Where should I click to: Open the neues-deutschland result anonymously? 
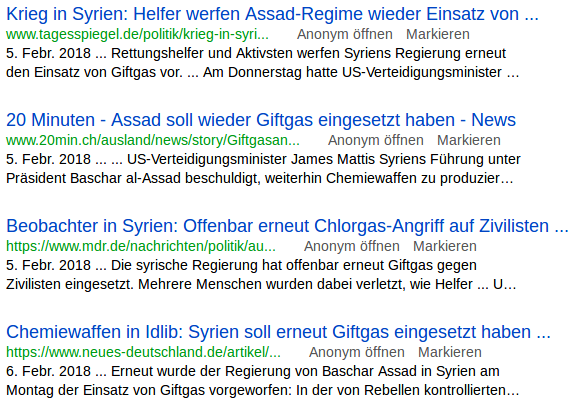(x=357, y=352)
